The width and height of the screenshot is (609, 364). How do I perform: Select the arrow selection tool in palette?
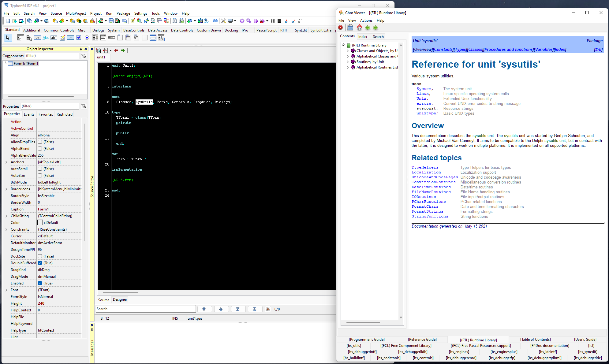pyautogui.click(x=8, y=38)
